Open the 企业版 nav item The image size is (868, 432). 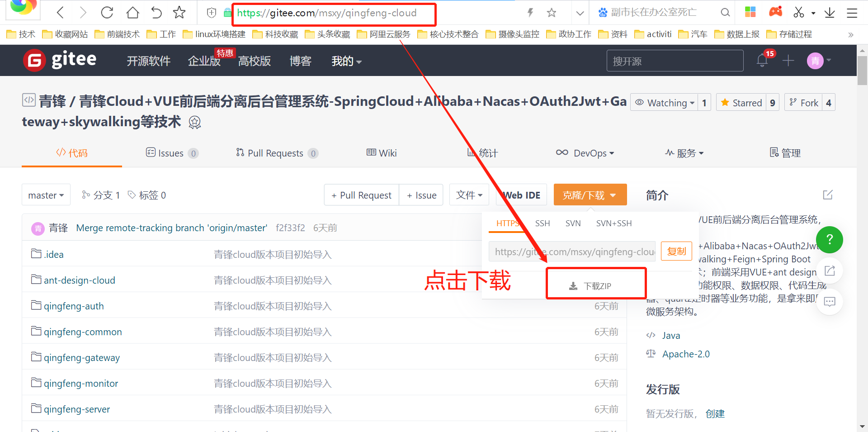click(x=204, y=61)
